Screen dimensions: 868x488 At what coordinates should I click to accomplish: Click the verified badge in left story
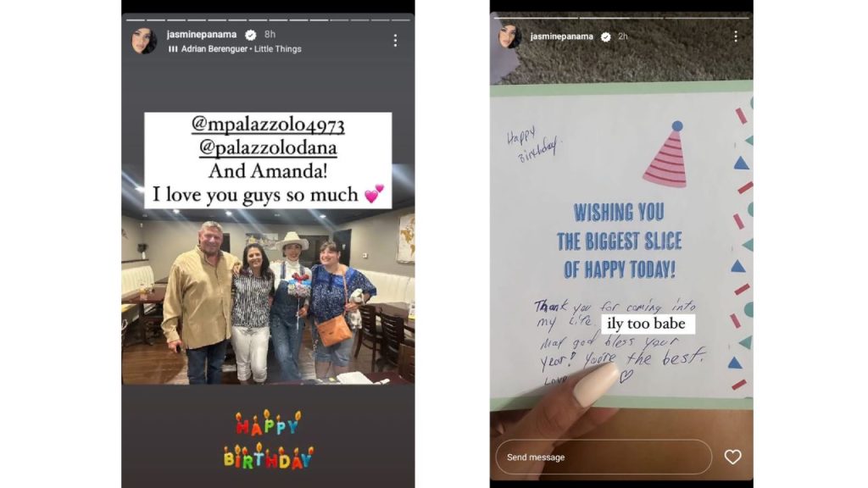250,35
